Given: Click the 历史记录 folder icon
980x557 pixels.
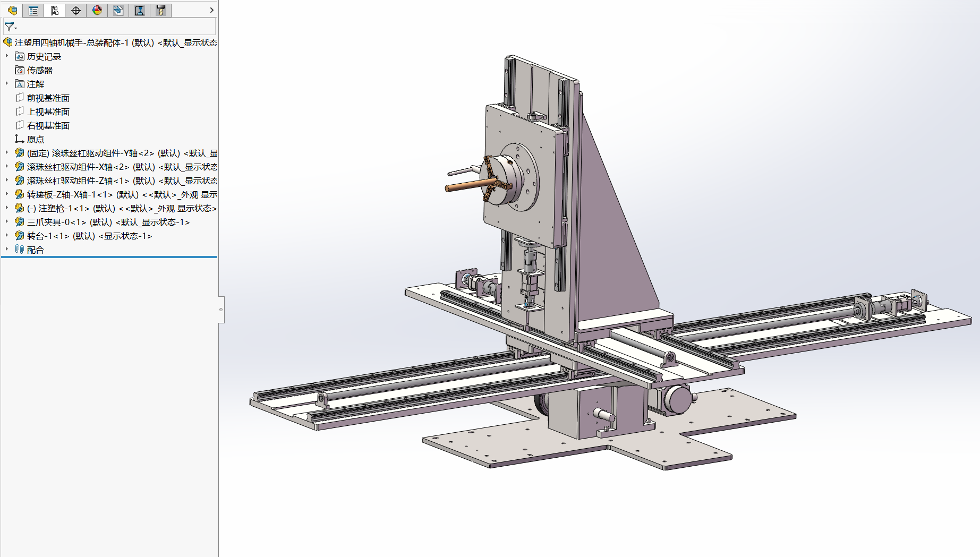Looking at the screenshot, I should pos(20,56).
